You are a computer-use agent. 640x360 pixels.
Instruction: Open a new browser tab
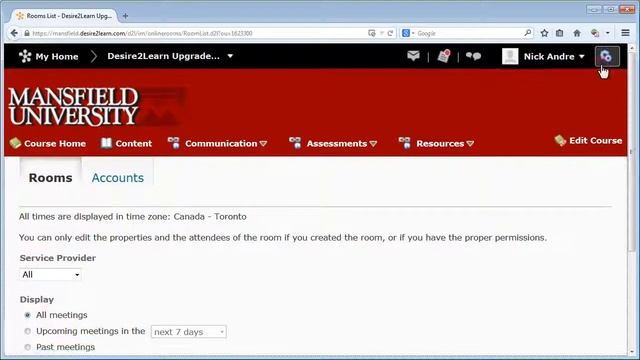[x=125, y=16]
